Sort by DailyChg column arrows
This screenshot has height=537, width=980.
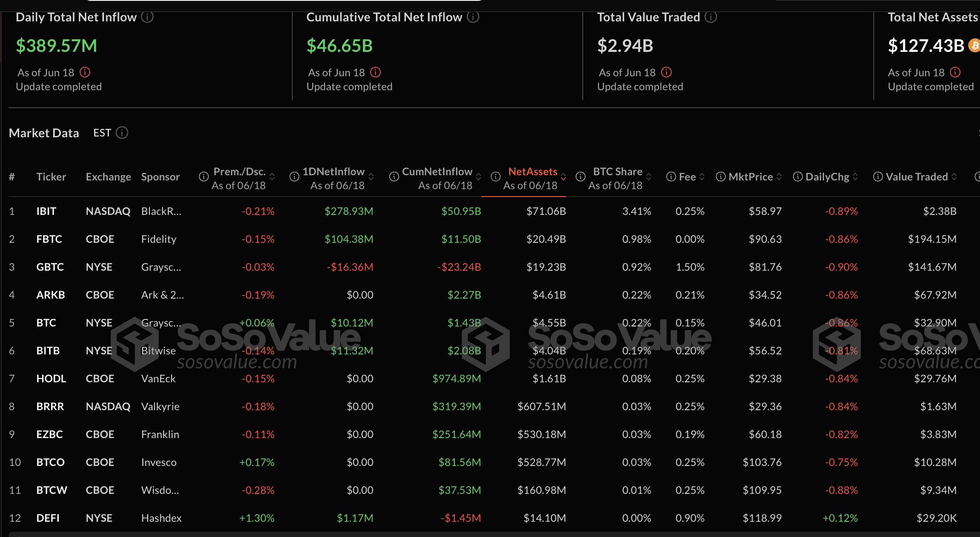tap(855, 177)
